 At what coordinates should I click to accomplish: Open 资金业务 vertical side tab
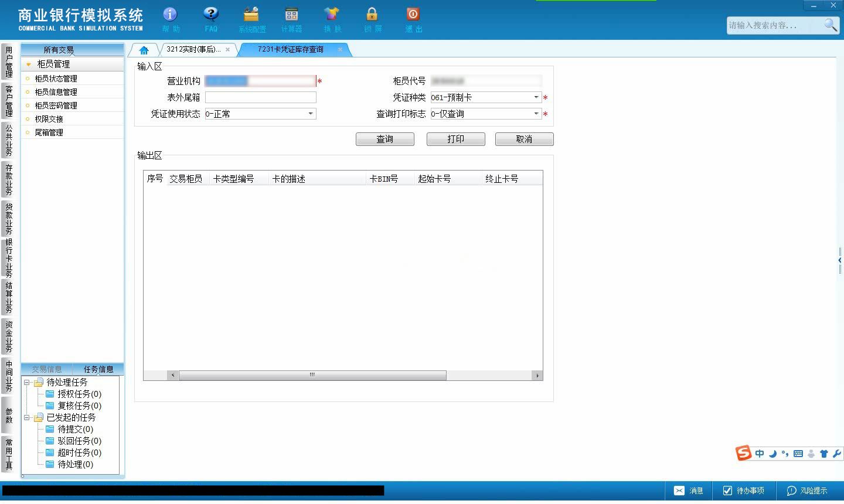point(8,337)
